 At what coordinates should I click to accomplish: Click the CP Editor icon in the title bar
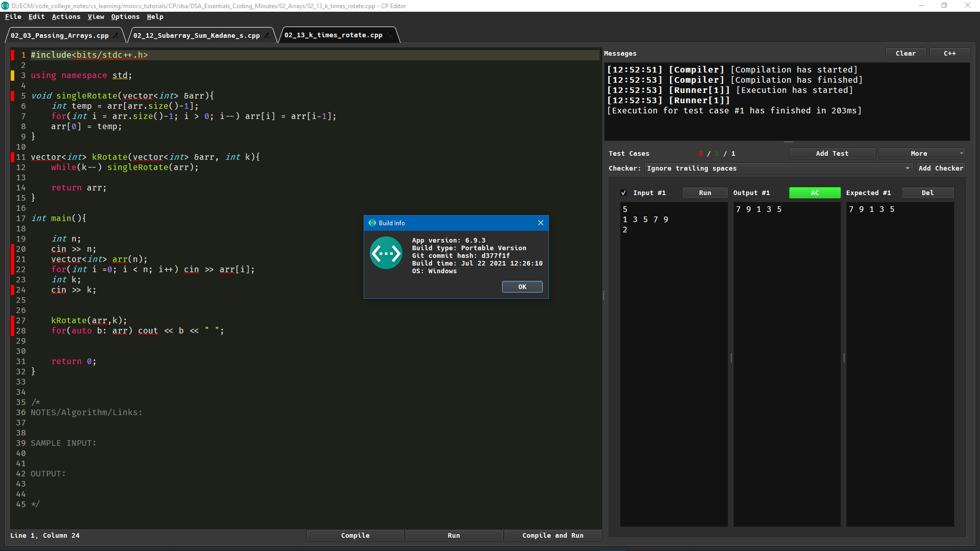(x=5, y=5)
